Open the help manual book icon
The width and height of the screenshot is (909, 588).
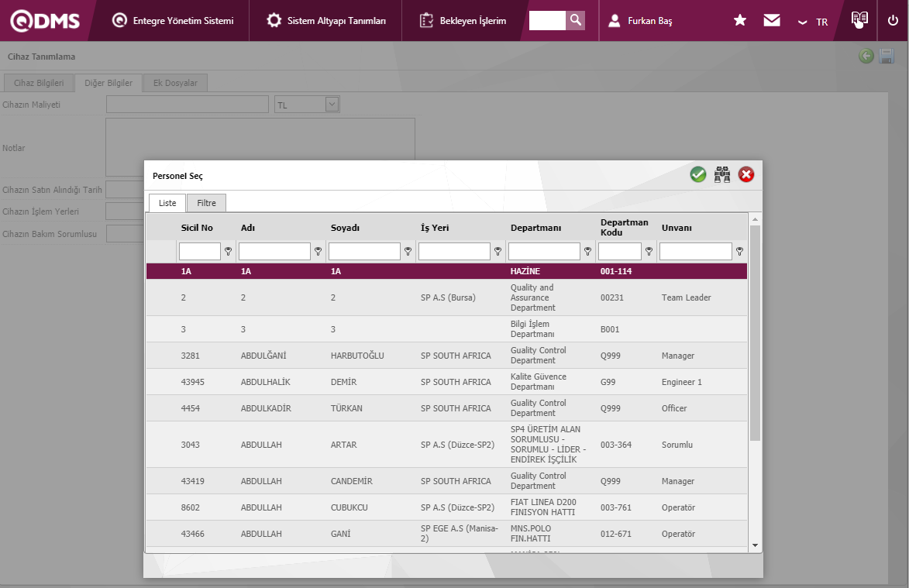859,20
